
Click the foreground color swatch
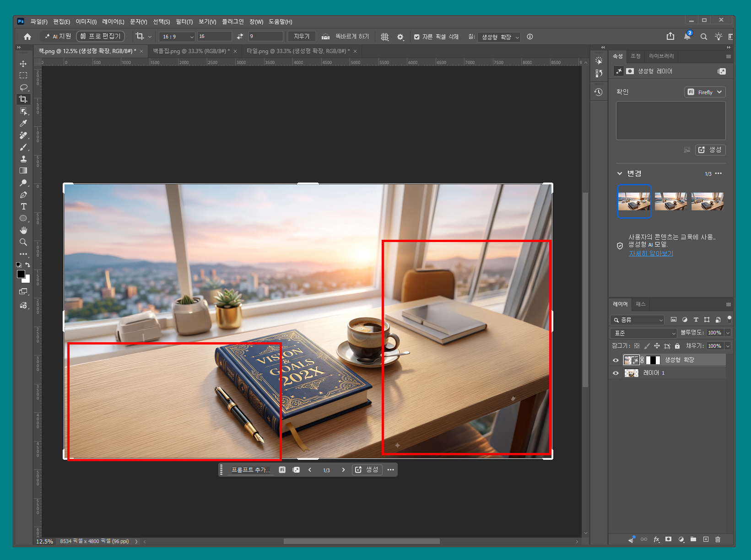coord(21,274)
